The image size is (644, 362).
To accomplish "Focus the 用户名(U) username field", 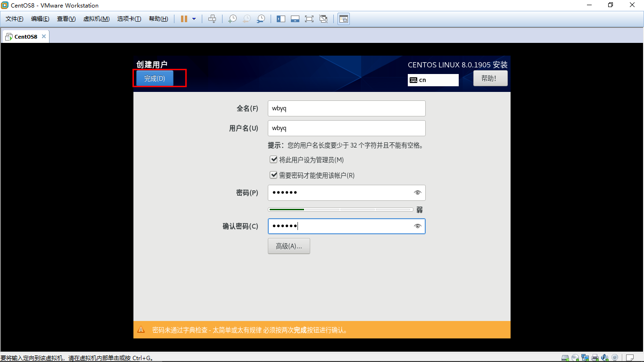I will [347, 128].
